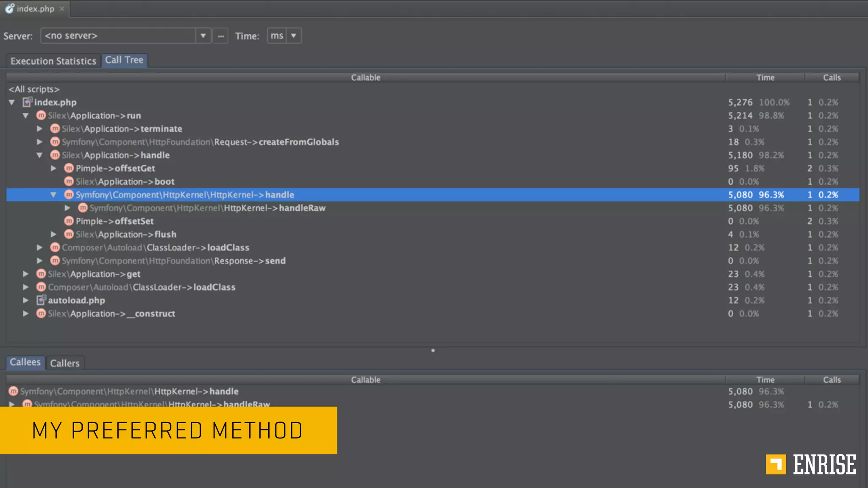
Task: Collapse the index.php tree node
Action: (12, 102)
